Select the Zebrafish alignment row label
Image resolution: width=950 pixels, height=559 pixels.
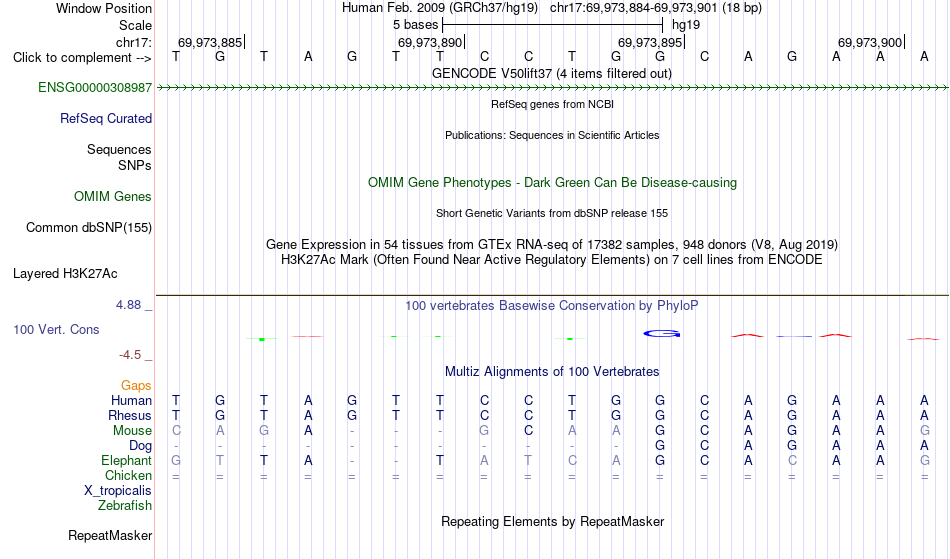point(125,505)
